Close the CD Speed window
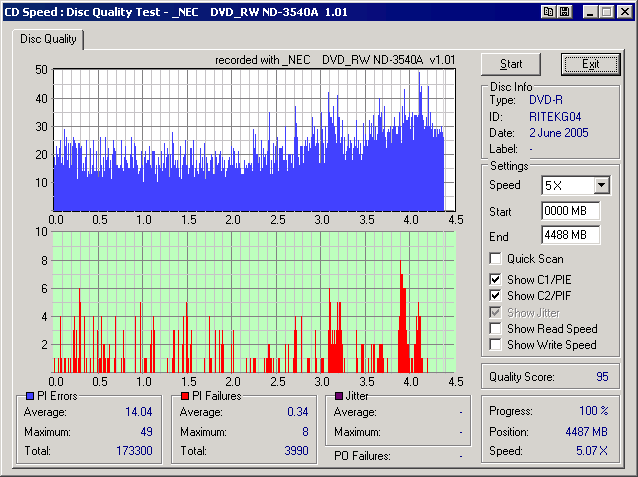The image size is (638, 477). tap(622, 11)
